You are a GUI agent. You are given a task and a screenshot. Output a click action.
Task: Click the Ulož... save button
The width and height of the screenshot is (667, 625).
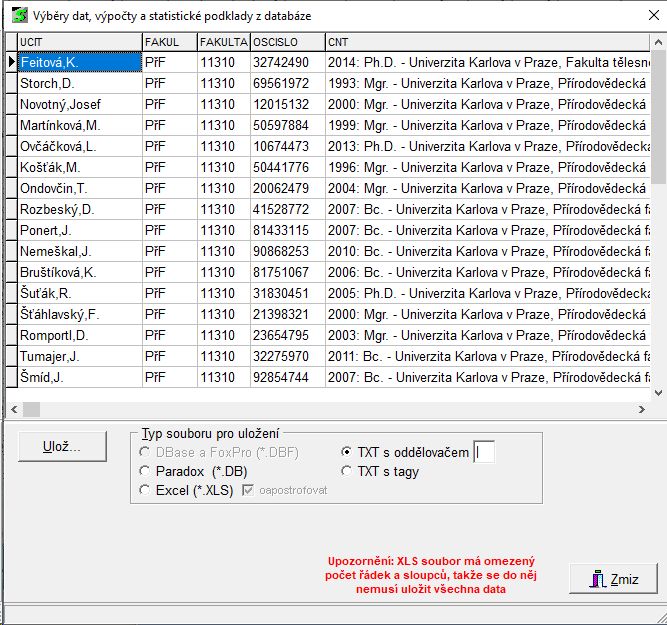61,446
